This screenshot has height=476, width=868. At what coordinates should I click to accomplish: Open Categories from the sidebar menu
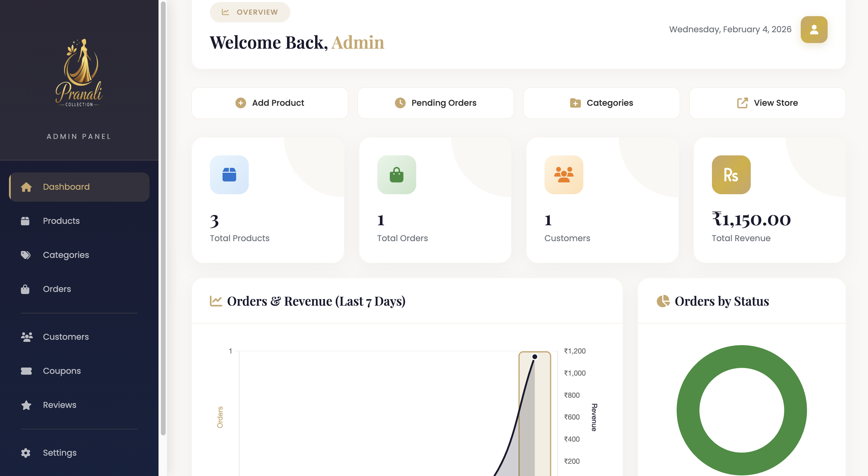(x=66, y=255)
